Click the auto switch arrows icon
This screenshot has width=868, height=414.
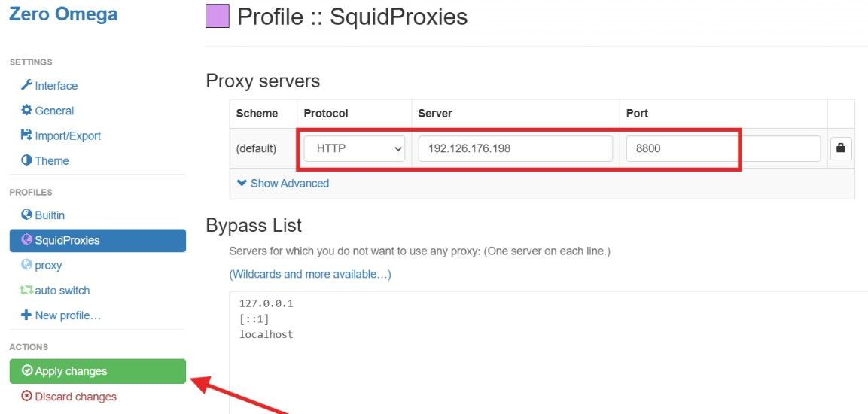coord(26,290)
